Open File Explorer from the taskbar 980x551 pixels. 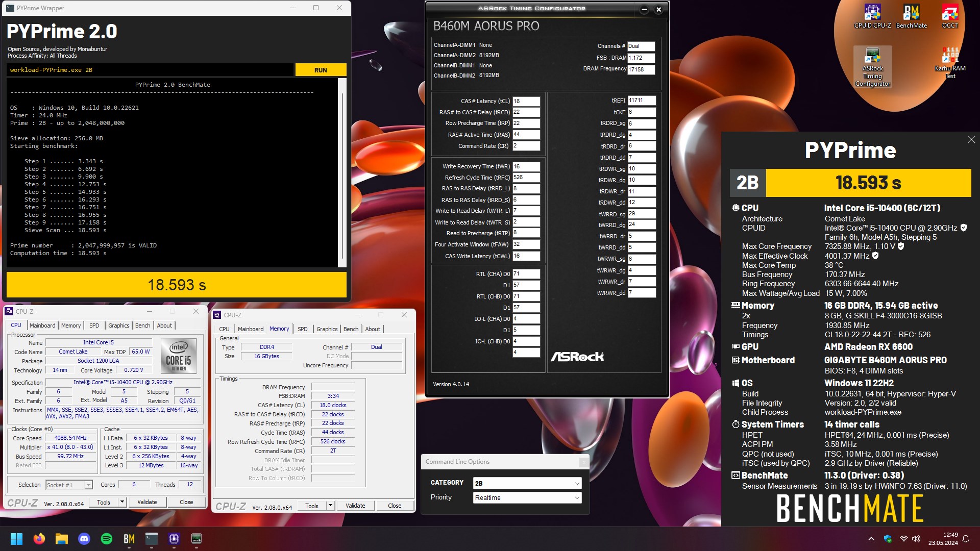point(62,539)
